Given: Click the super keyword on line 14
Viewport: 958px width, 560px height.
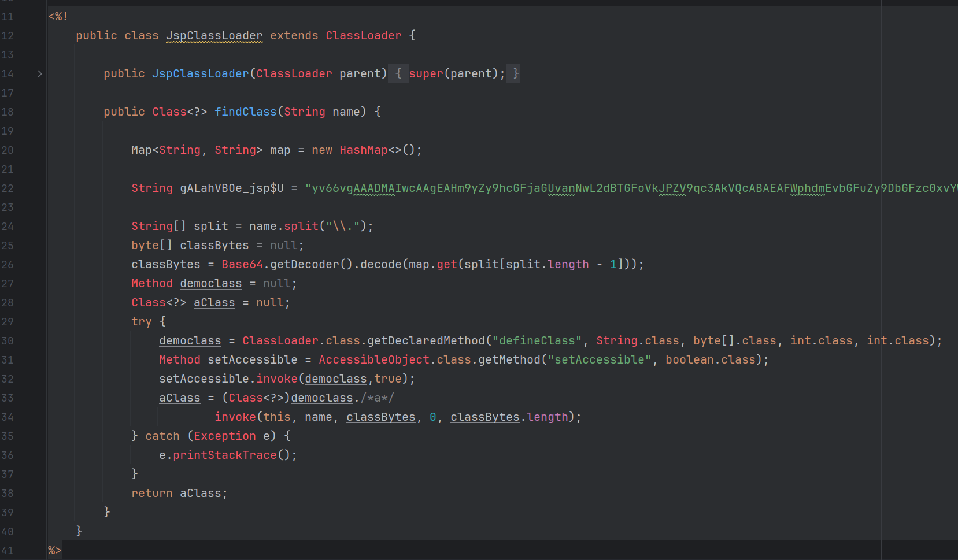Looking at the screenshot, I should [426, 74].
